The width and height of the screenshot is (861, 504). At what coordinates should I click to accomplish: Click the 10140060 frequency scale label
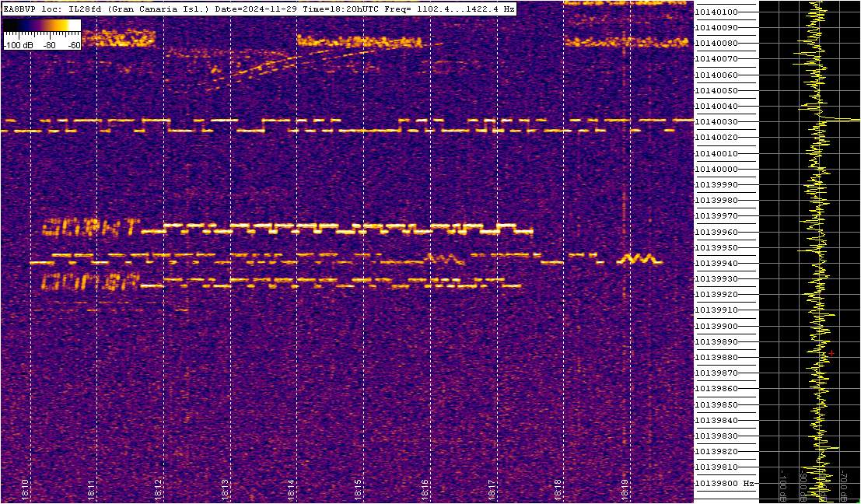click(x=716, y=75)
